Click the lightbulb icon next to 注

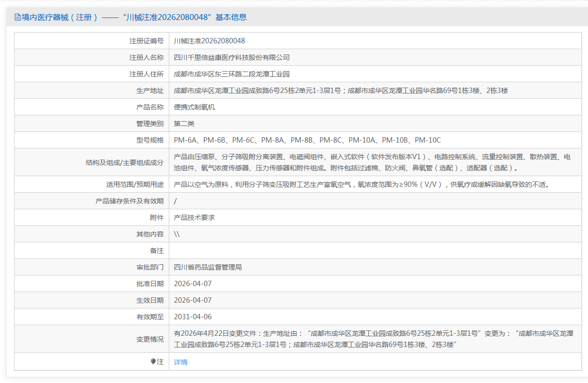[153, 362]
